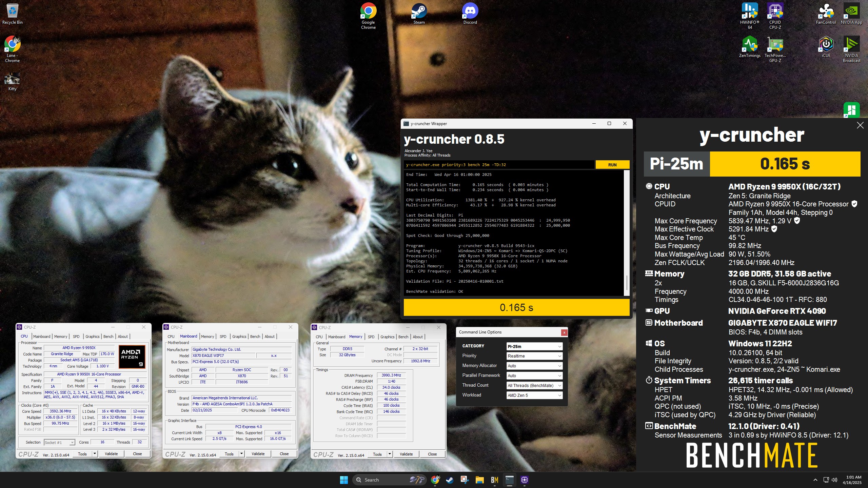Open the Thread Count dropdown

click(x=534, y=386)
